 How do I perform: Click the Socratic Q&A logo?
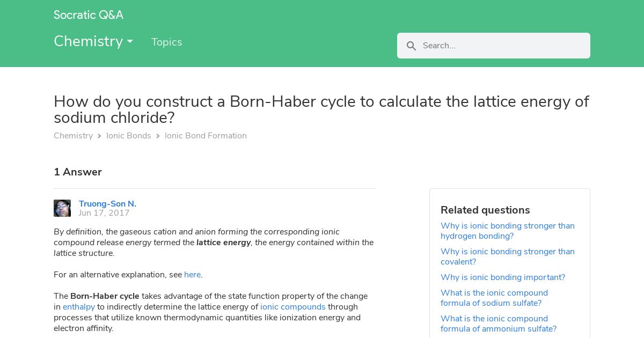click(89, 15)
